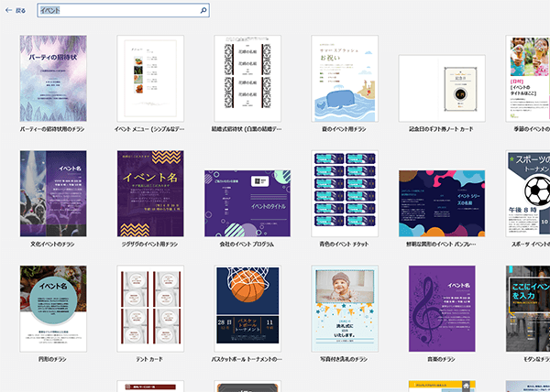The width and height of the screenshot is (550, 392).
Task: Click the back arrow labeled 戻る
Action: [16, 11]
